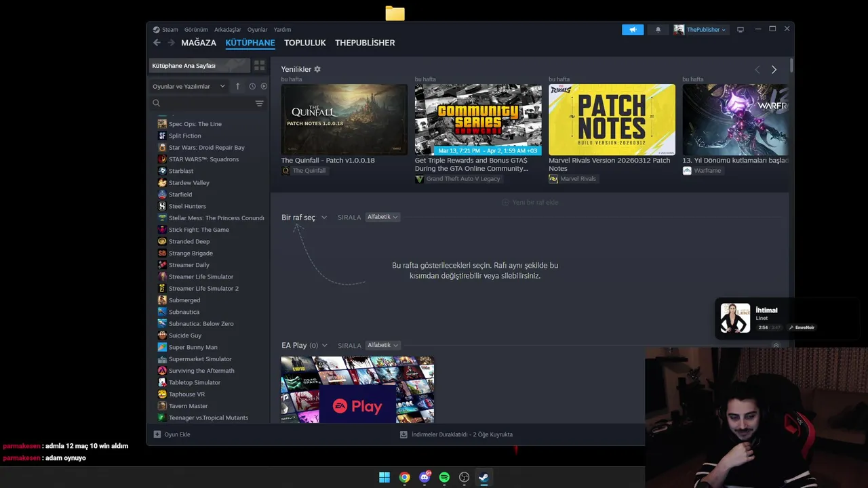Go forward with the right arrow
The width and height of the screenshot is (868, 488).
(x=171, y=43)
